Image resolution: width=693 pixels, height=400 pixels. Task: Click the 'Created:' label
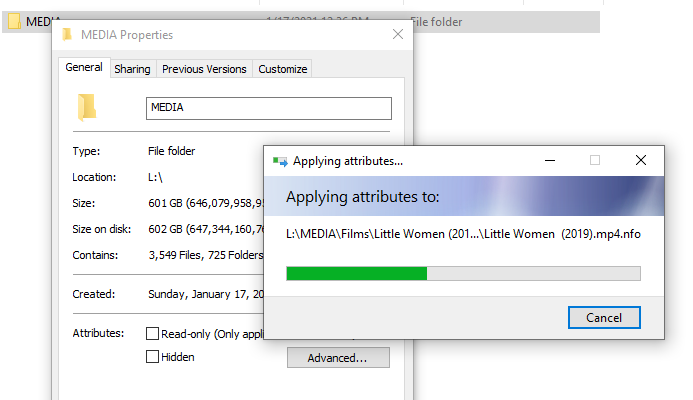[94, 294]
